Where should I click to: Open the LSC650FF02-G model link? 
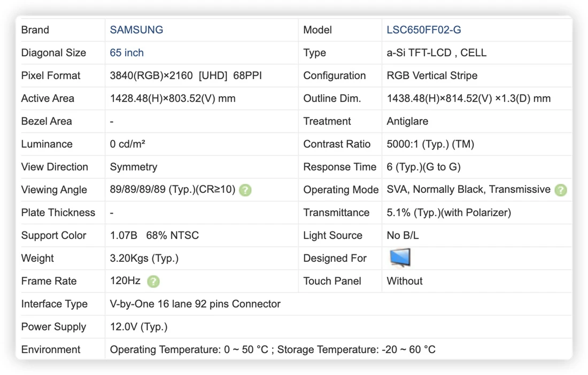(x=424, y=30)
